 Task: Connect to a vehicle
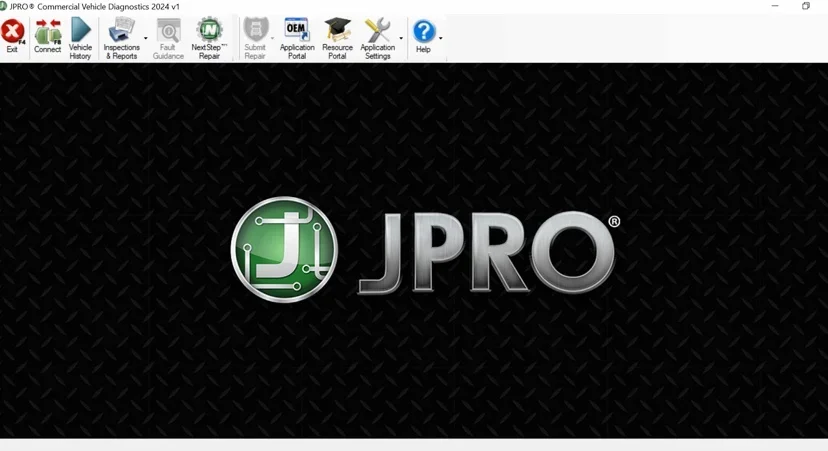(x=48, y=35)
